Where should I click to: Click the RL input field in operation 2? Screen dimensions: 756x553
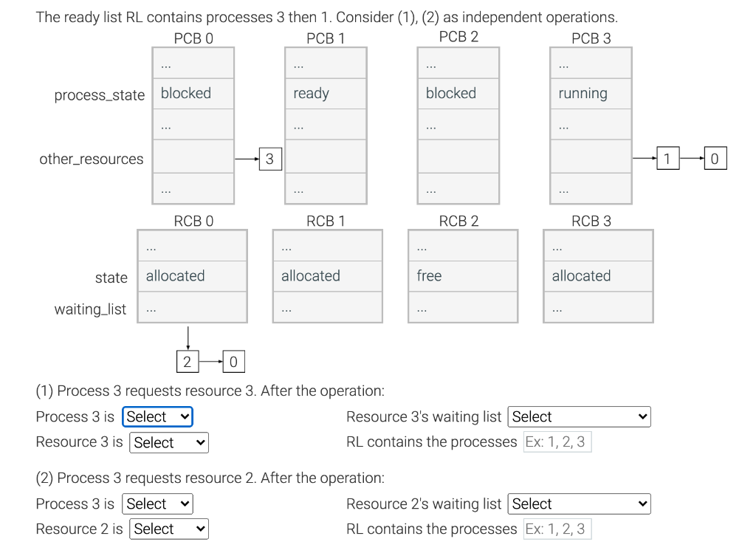click(557, 529)
